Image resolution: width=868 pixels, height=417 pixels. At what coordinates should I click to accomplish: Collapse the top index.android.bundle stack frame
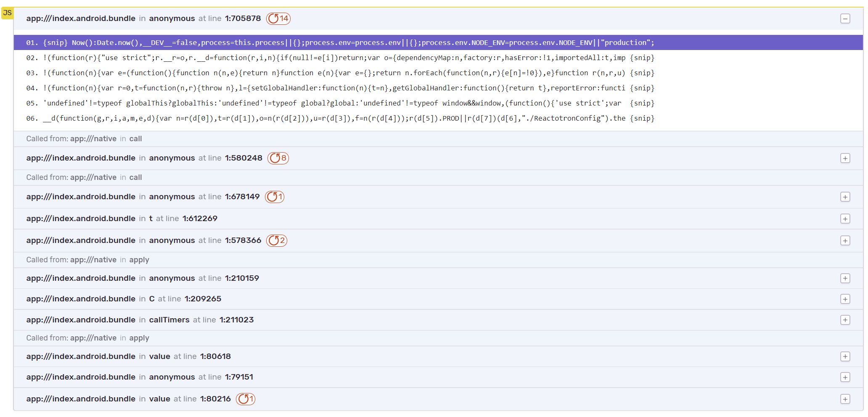pyautogui.click(x=846, y=18)
